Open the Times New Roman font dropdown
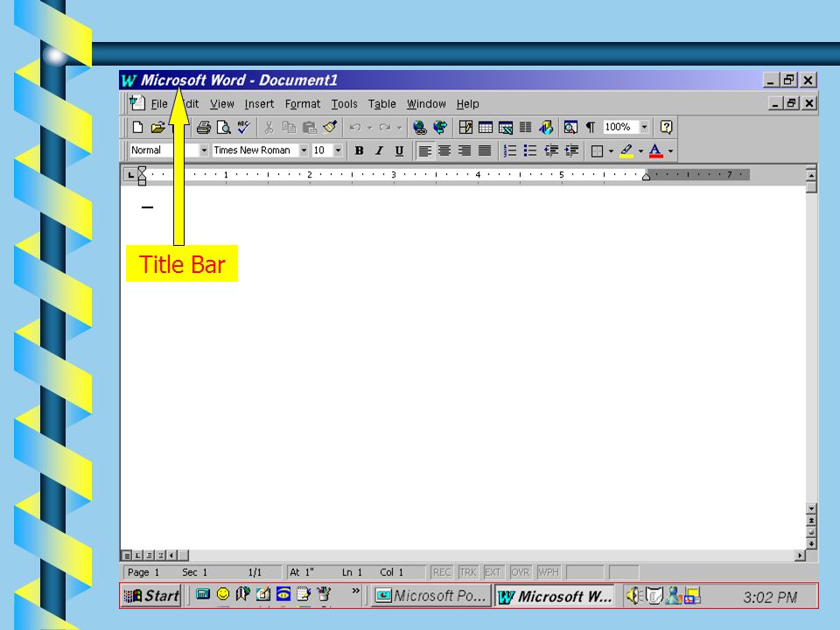 tap(304, 150)
